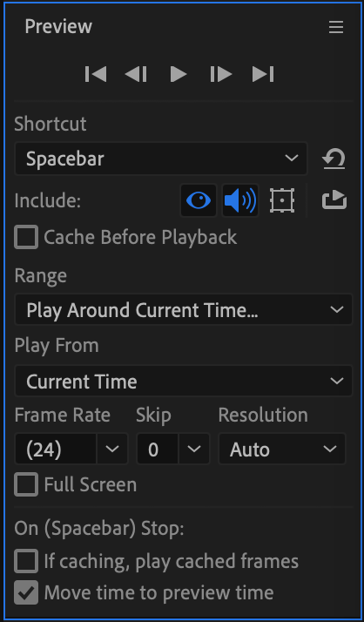The width and height of the screenshot is (364, 622).
Task: Step back one frame
Action: click(136, 74)
